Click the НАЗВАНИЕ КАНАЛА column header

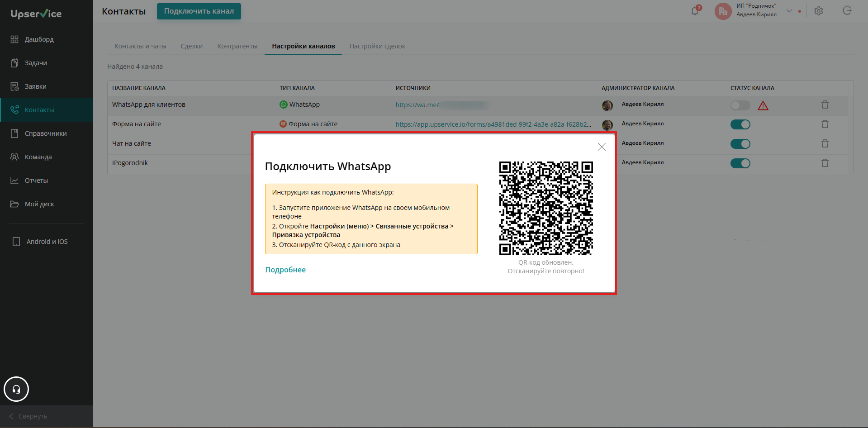[139, 88]
